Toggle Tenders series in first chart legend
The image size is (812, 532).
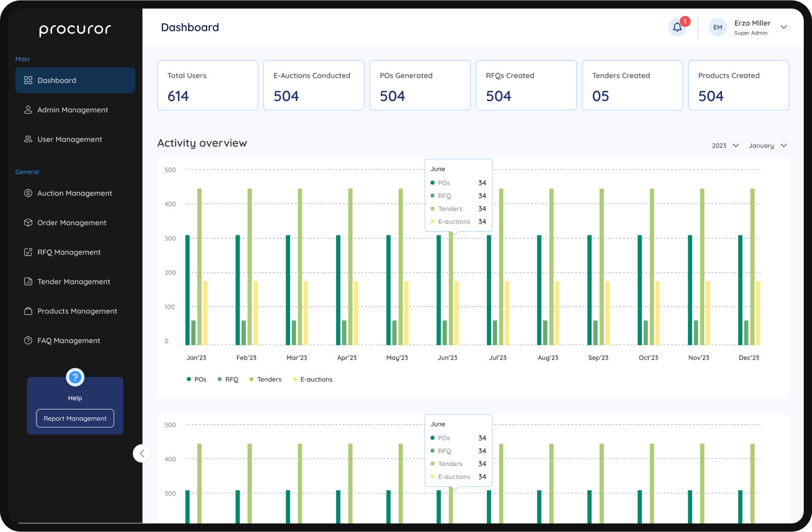click(x=265, y=380)
